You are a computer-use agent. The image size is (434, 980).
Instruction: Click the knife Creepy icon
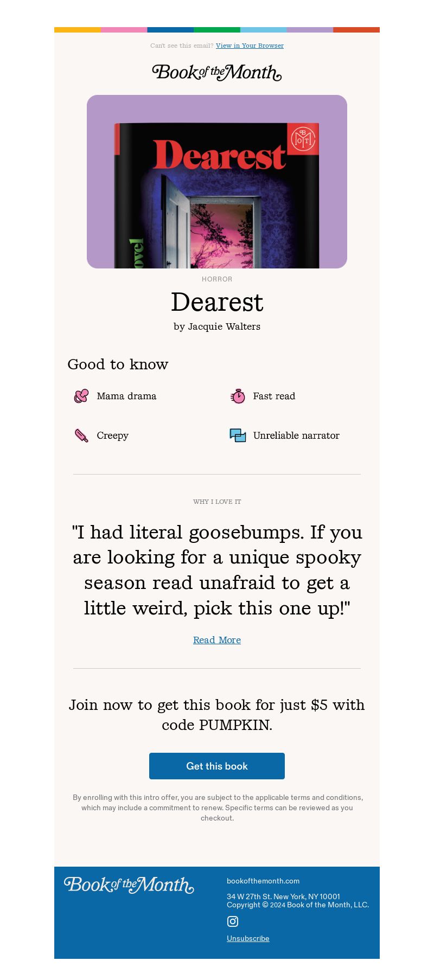point(81,435)
